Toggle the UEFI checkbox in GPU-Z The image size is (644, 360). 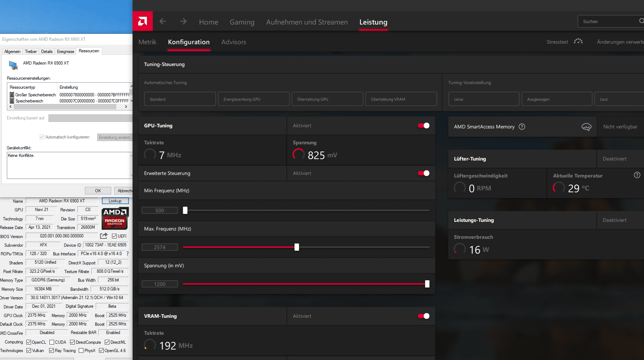(114, 236)
